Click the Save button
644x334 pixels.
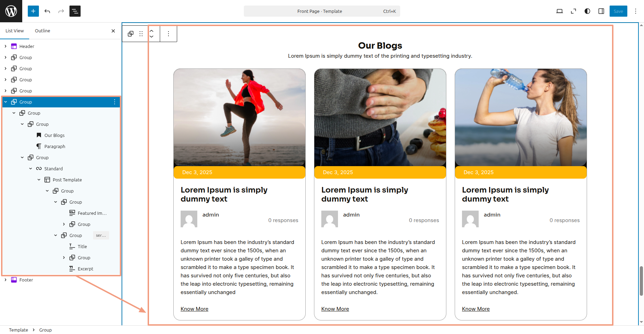(618, 11)
